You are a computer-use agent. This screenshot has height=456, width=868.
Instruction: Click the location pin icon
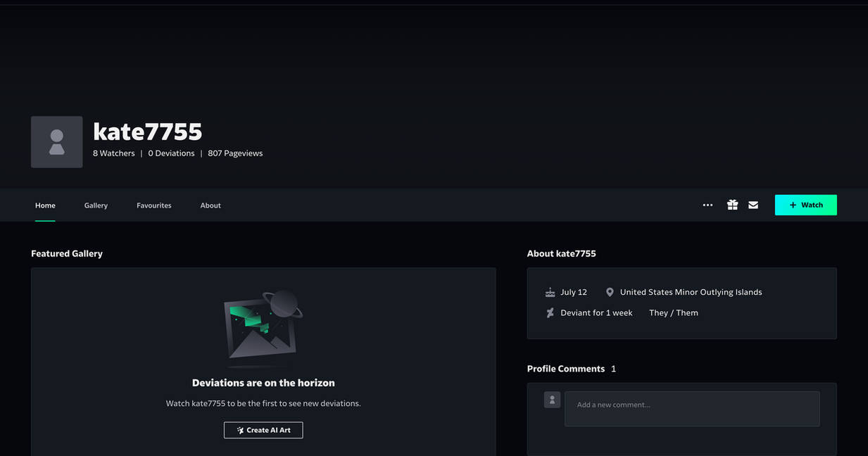[610, 292]
